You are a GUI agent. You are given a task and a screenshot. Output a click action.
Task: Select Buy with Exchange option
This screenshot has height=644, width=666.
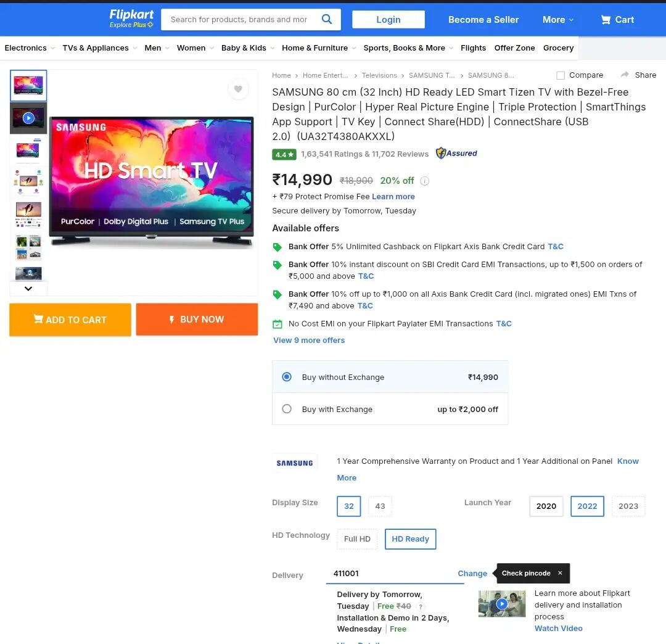click(x=287, y=409)
